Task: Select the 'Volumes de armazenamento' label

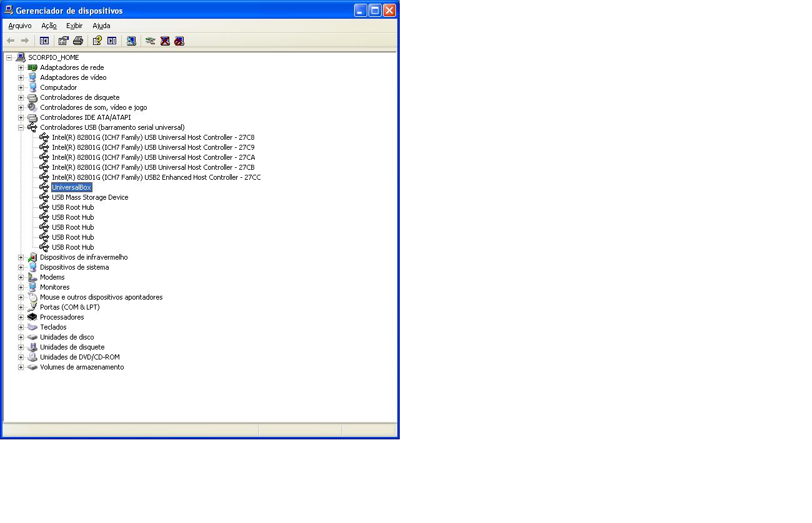Action: (82, 367)
